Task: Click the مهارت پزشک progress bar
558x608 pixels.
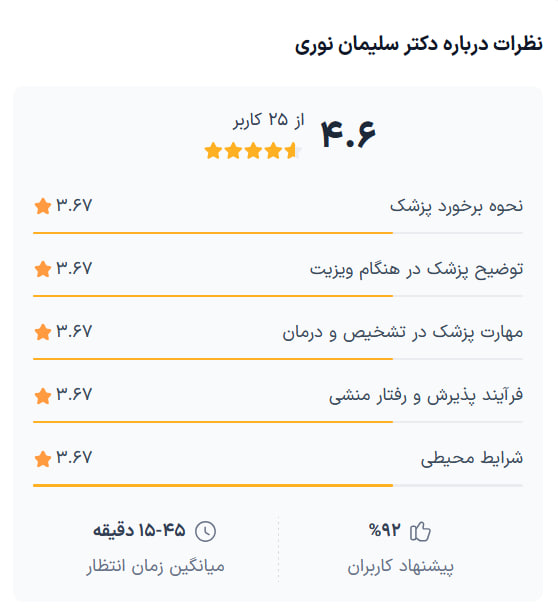Action: [x=278, y=359]
